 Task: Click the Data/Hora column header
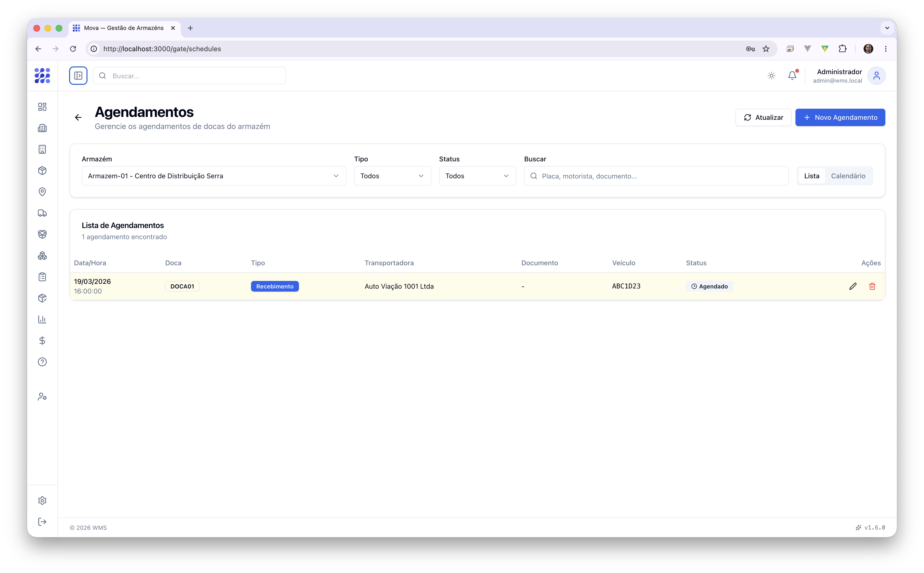coord(90,263)
